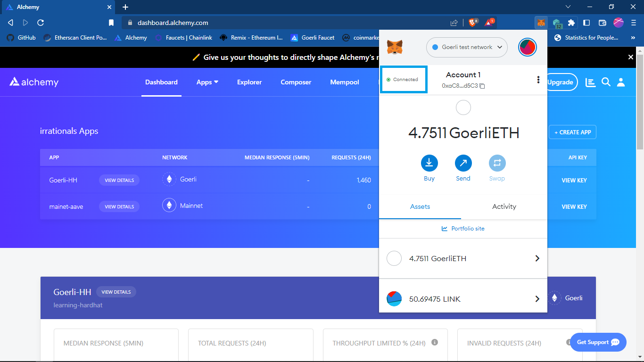Click the bookmark this page icon

(x=111, y=23)
